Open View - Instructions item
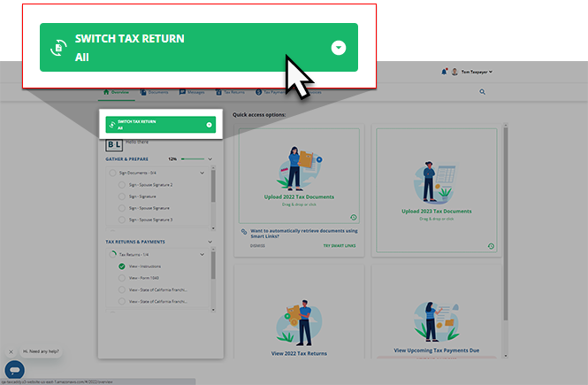Screen dimensions: 588x385 [145, 266]
